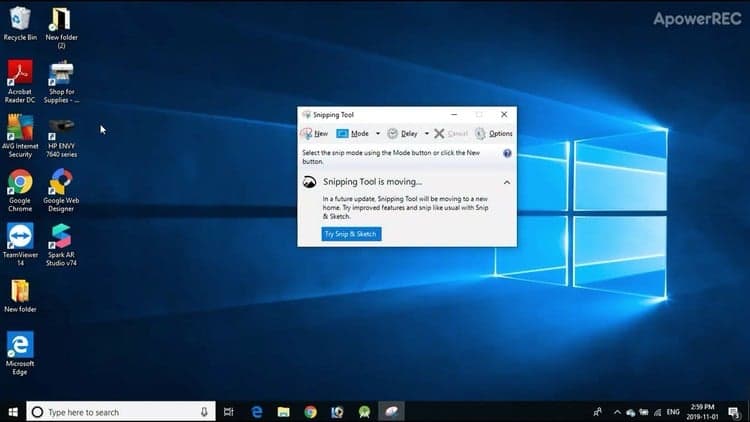Click the People icon in the taskbar
The width and height of the screenshot is (750, 422).
[x=597, y=412]
